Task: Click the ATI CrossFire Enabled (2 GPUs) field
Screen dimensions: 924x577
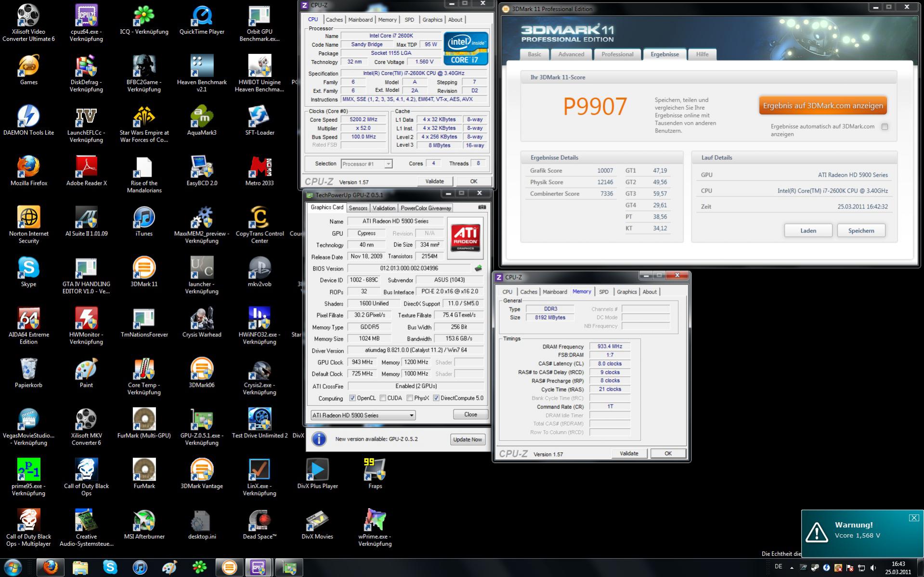Action: [416, 386]
